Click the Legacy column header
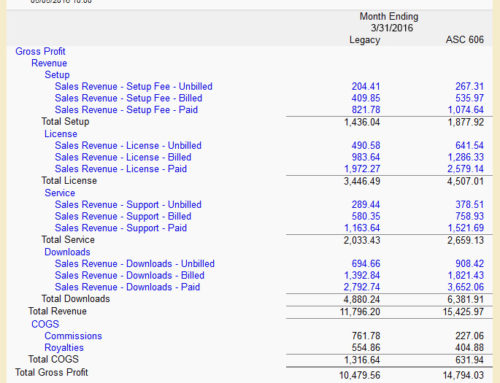Image resolution: width=500 pixels, height=383 pixels. pyautogui.click(x=365, y=40)
